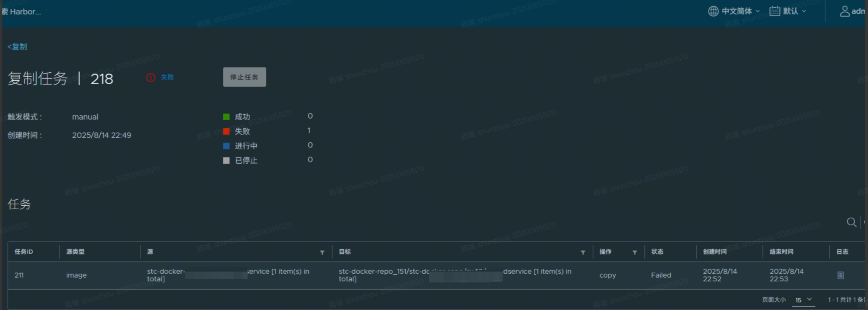The height and width of the screenshot is (310, 868).
Task: Go back via the <复制 link
Action: [x=17, y=47]
